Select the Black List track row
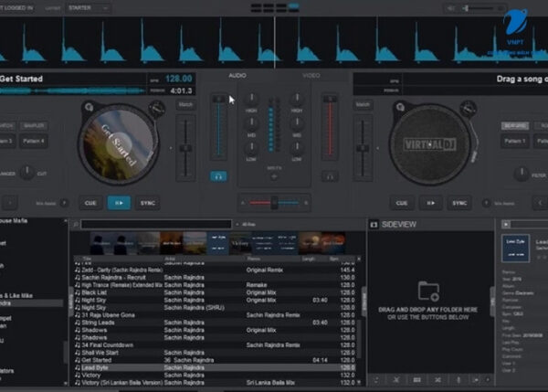This screenshot has height=392, width=548. (x=215, y=292)
